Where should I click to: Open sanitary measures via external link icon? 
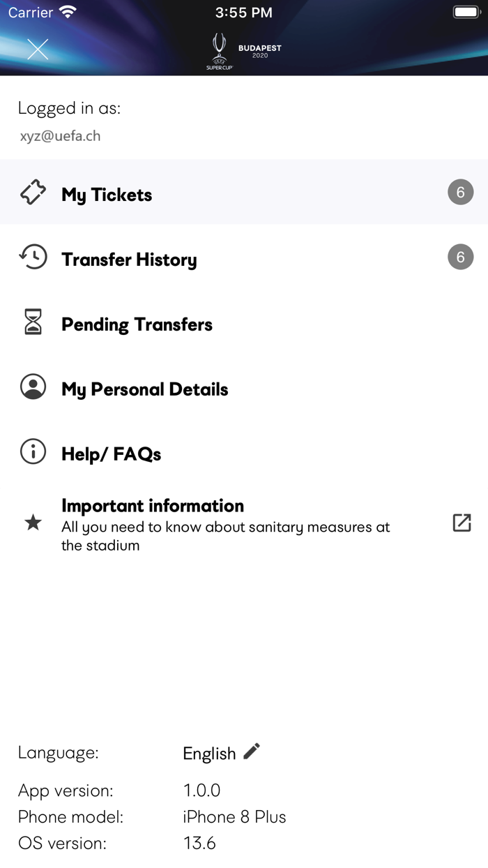click(x=462, y=522)
